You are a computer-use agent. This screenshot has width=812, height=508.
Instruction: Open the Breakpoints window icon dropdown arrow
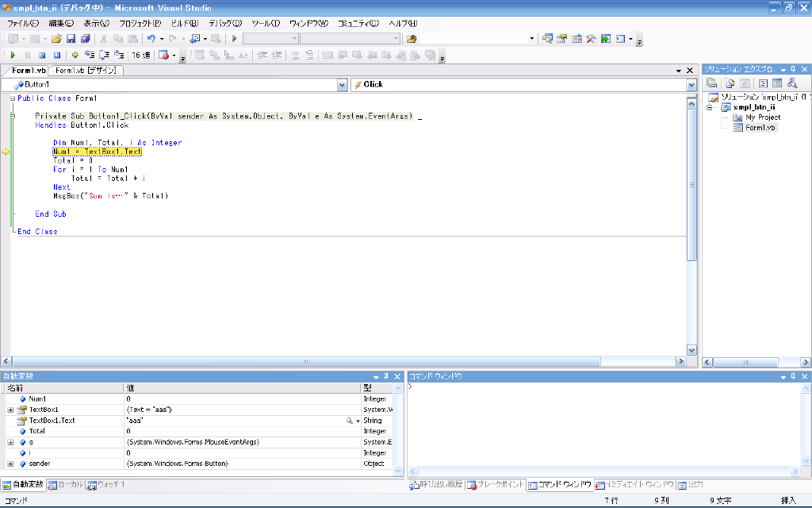(x=174, y=55)
